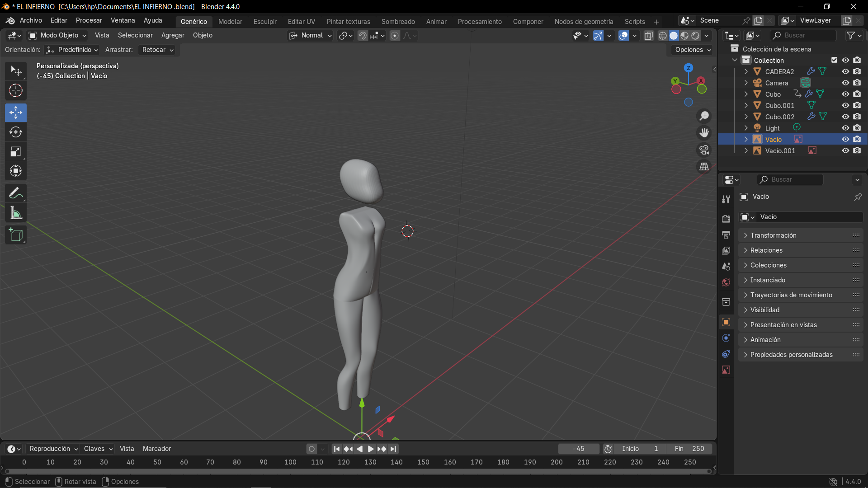Hide CADERA2 in viewport via eye icon

[x=845, y=71]
